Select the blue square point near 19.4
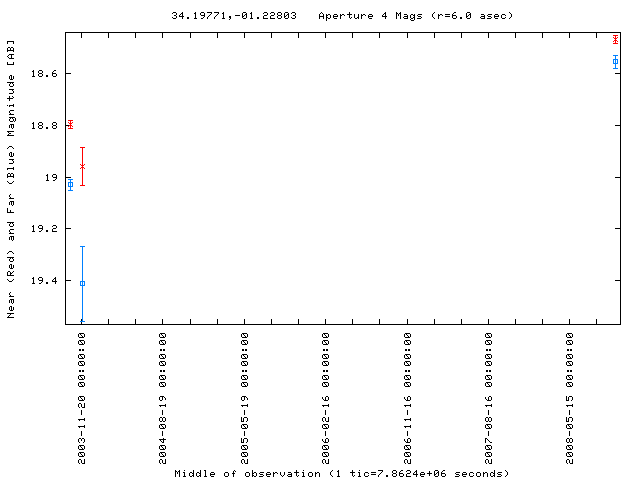 pos(82,283)
